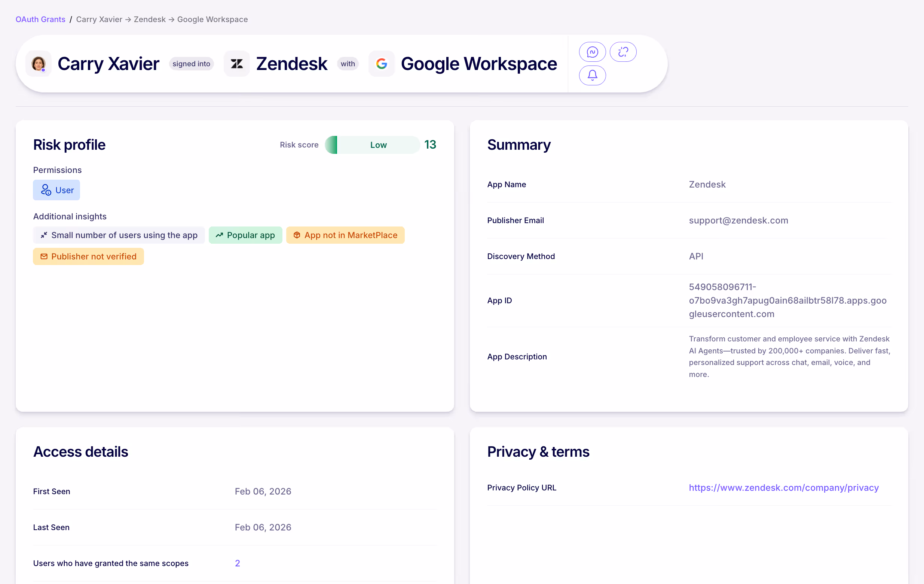Open the notification bell icon
The width and height of the screenshot is (924, 584).
coord(592,75)
